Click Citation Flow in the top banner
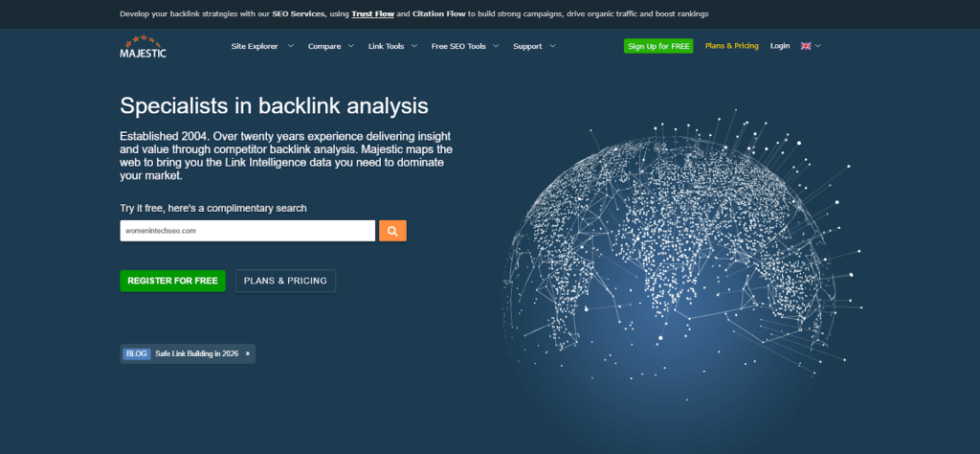 438,13
